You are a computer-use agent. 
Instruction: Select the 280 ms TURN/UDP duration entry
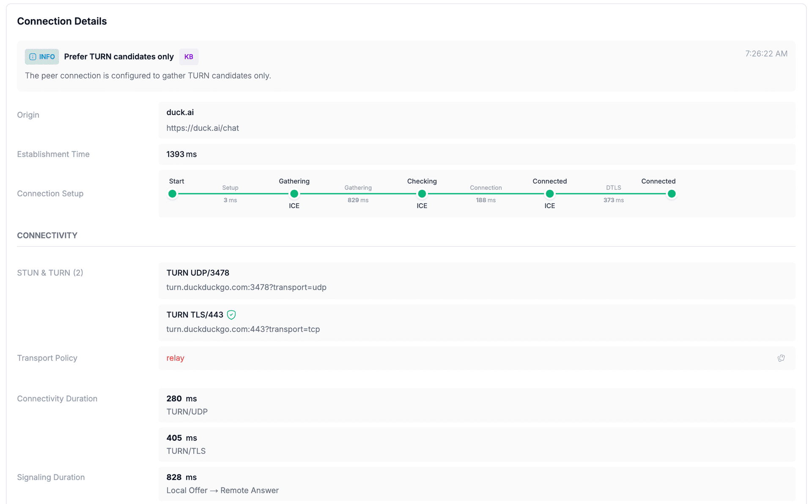[x=181, y=398]
